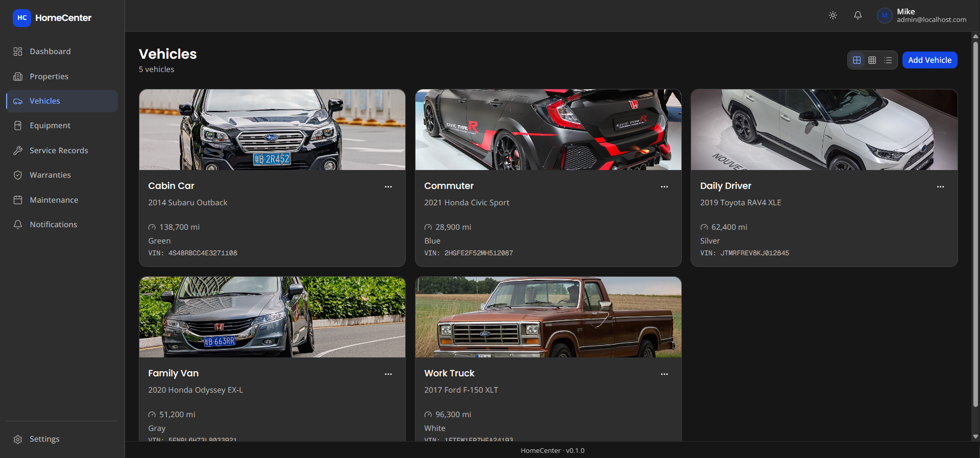This screenshot has height=458, width=980.
Task: Click the scrollbar down arrow
Action: tap(975, 437)
